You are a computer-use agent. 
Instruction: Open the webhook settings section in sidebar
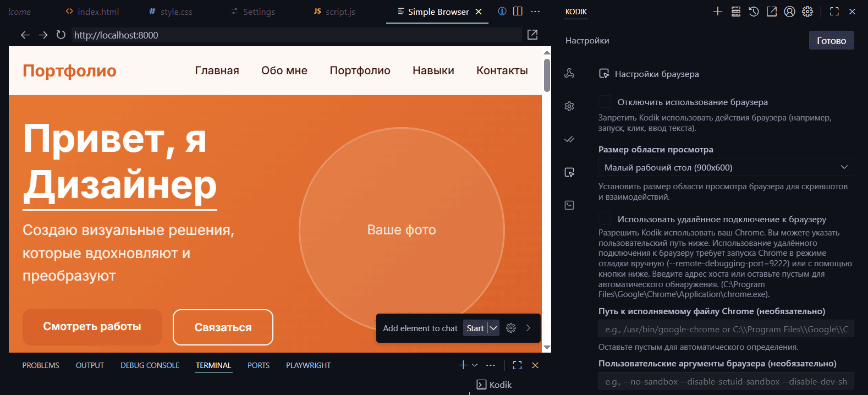pos(569,73)
